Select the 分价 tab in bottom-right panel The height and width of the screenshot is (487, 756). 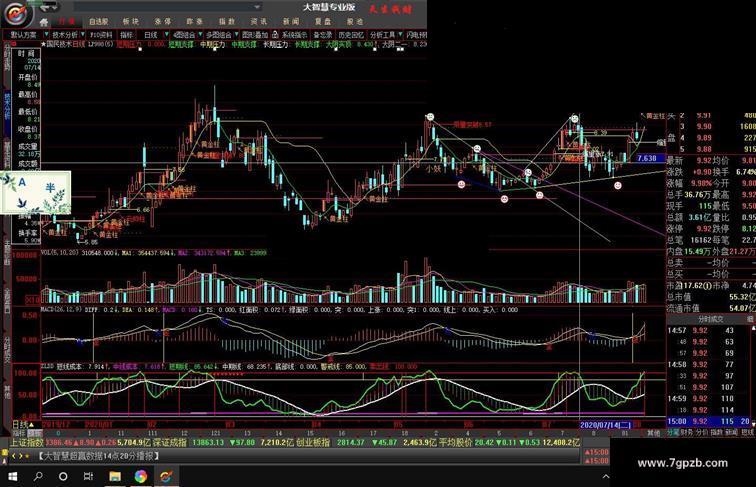(702, 433)
